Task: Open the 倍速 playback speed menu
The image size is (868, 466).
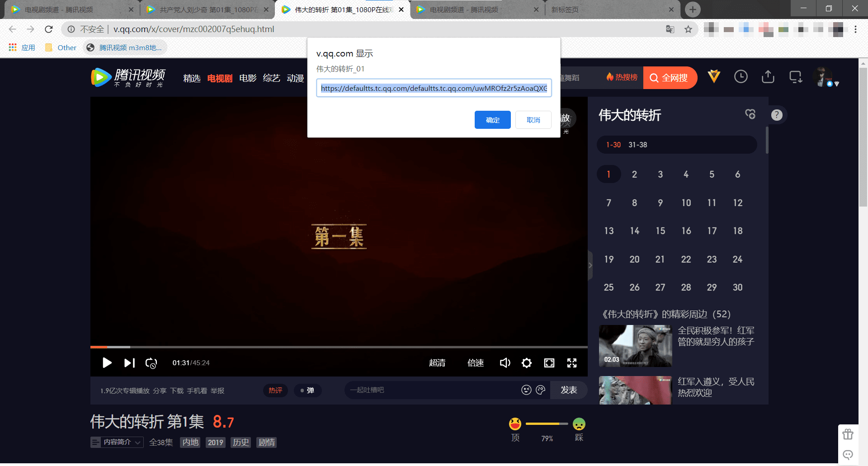Action: (476, 363)
